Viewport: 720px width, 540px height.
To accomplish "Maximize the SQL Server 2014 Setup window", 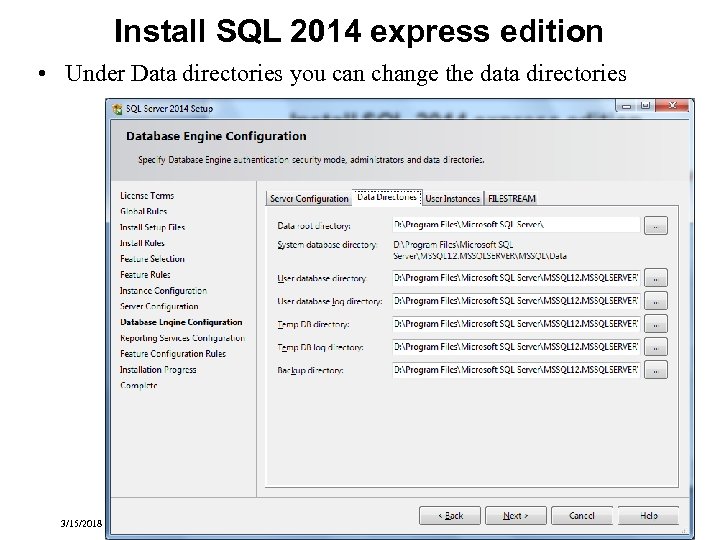I will click(x=646, y=106).
